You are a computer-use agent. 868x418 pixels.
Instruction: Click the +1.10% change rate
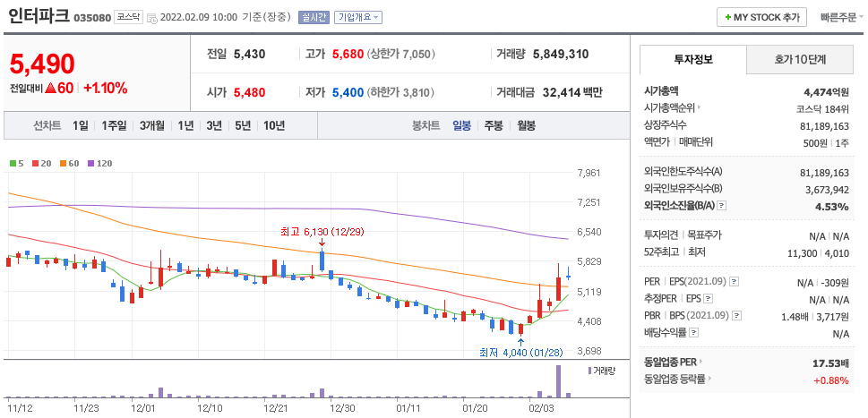(x=106, y=88)
